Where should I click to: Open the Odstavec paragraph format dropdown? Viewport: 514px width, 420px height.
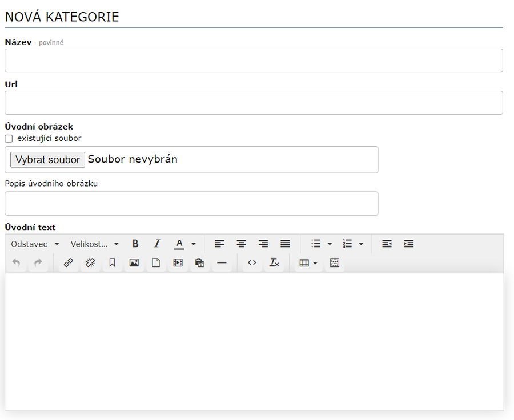click(35, 244)
